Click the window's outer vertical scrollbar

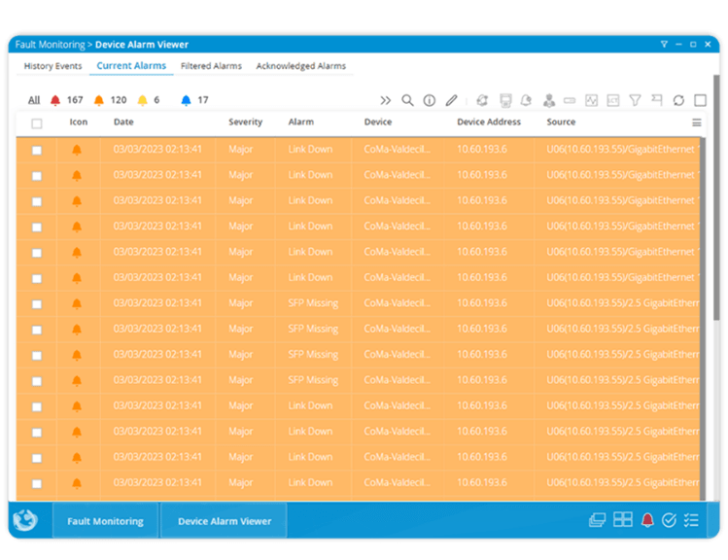[716, 197]
